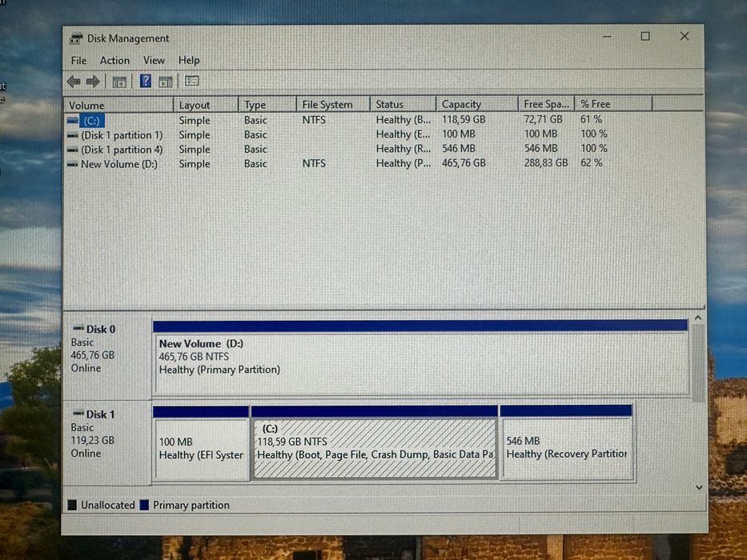This screenshot has height=560, width=747.
Task: Sort by Status column header
Action: [403, 104]
